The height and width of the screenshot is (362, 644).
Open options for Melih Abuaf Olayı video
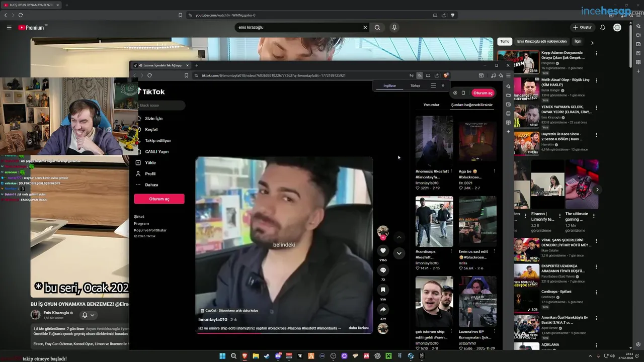coord(596,80)
